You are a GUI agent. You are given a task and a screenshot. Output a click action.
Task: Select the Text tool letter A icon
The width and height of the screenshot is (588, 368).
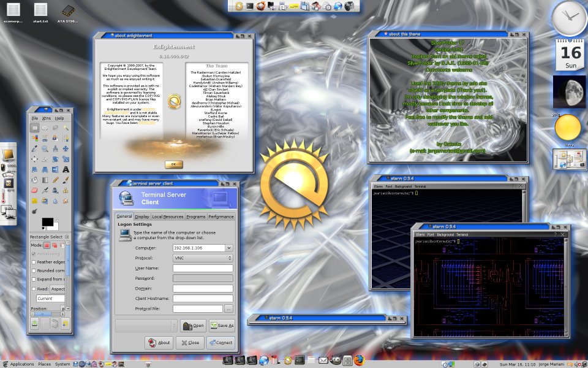click(66, 169)
